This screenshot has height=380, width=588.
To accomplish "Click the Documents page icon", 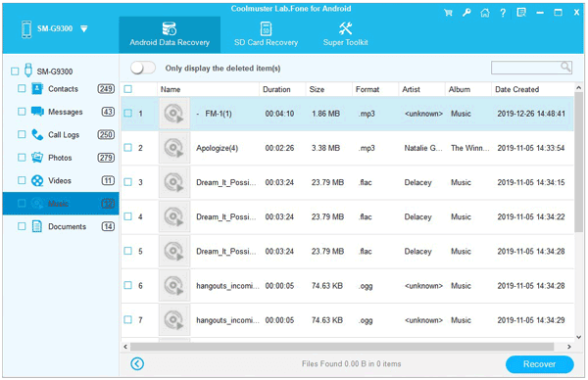I will (37, 226).
